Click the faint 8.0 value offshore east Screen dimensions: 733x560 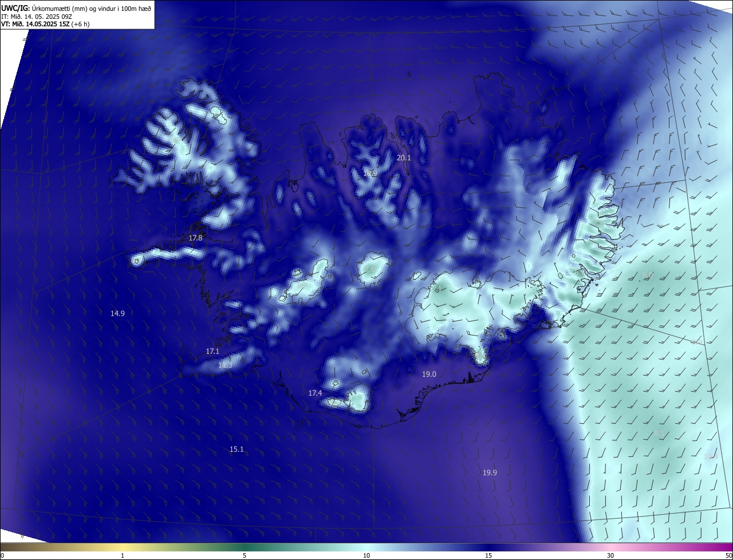(648, 275)
